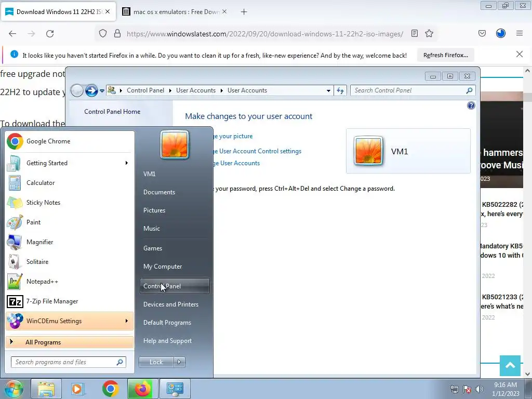Screen dimensions: 532x399
Task: Expand breadcrumb arrow after first User Accounts
Action: tap(221, 90)
